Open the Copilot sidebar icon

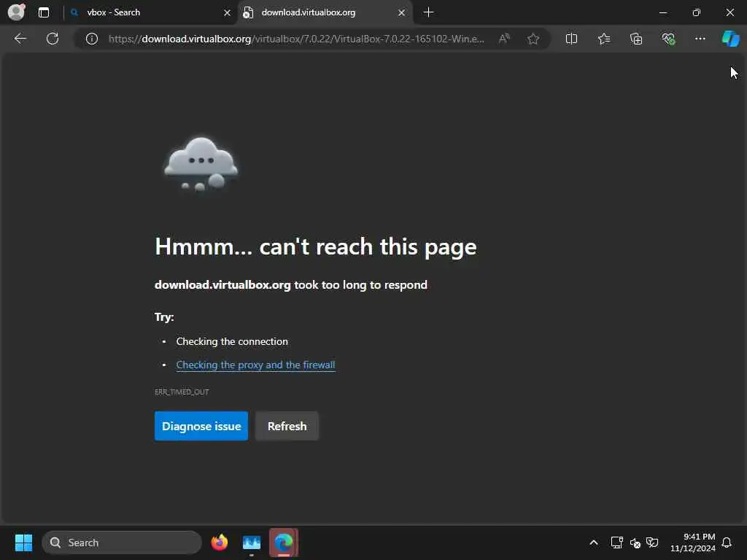tap(730, 39)
